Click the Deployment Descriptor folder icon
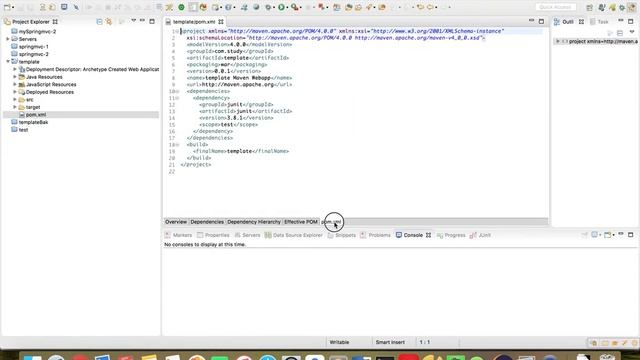Viewport: 640px width, 360px height. coord(22,69)
